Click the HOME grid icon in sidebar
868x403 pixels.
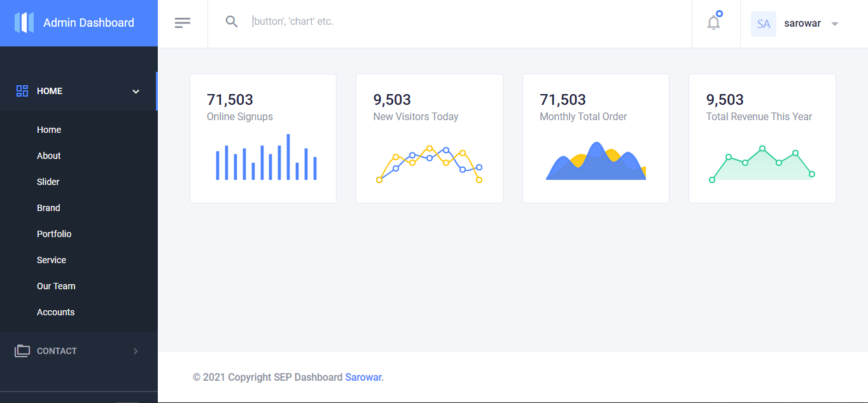(22, 91)
